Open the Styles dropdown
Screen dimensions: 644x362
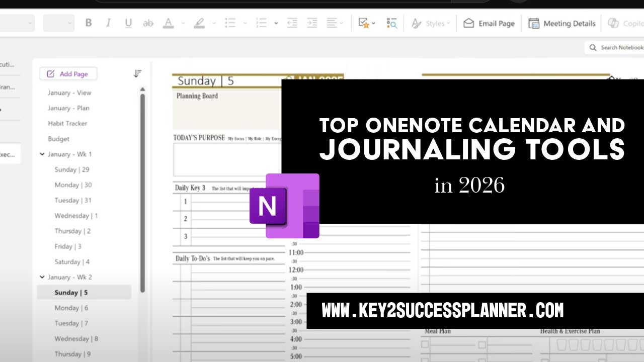click(431, 23)
